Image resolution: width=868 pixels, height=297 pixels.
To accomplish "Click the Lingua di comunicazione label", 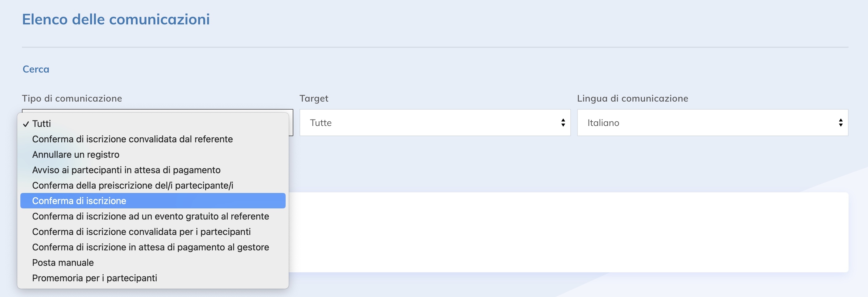I will [x=632, y=98].
